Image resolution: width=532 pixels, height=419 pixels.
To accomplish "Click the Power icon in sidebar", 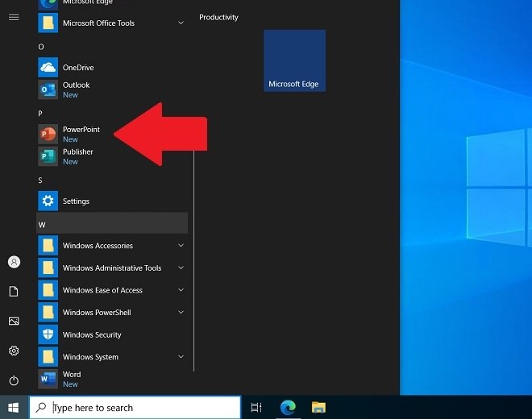I will (x=14, y=380).
